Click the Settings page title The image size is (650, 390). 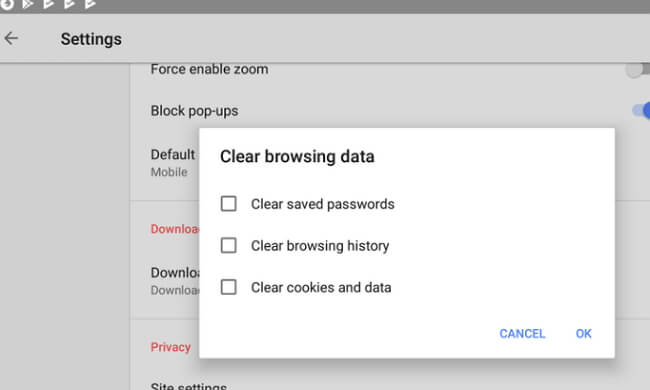point(91,39)
